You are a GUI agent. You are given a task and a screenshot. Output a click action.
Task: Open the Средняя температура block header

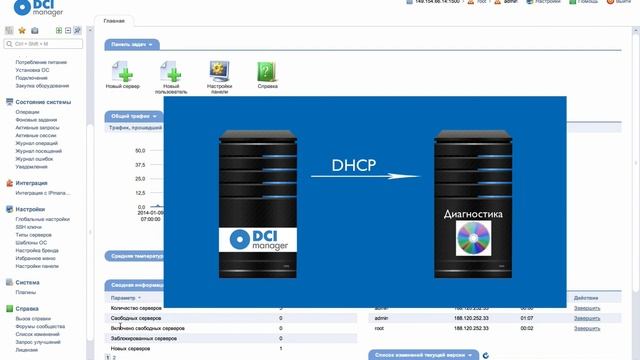(x=135, y=256)
